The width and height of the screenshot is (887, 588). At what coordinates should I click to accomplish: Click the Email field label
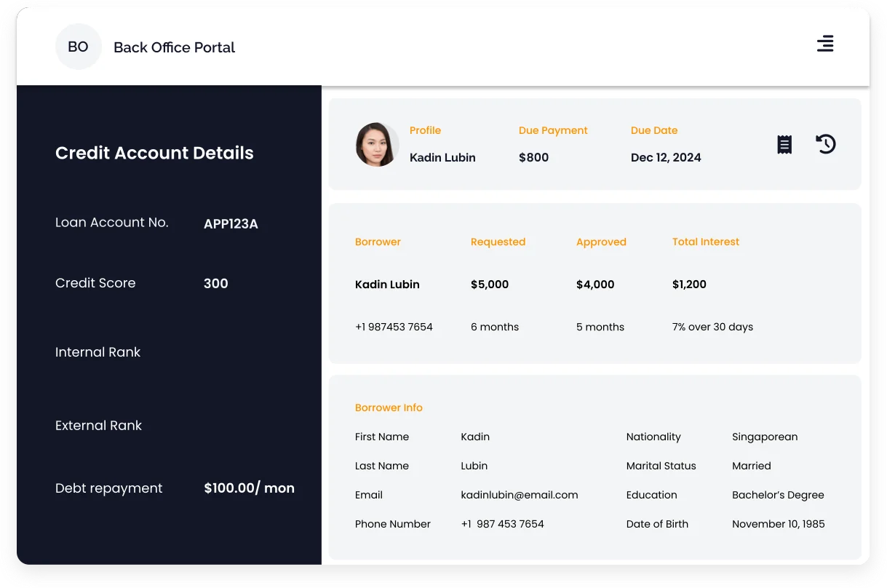(x=369, y=495)
